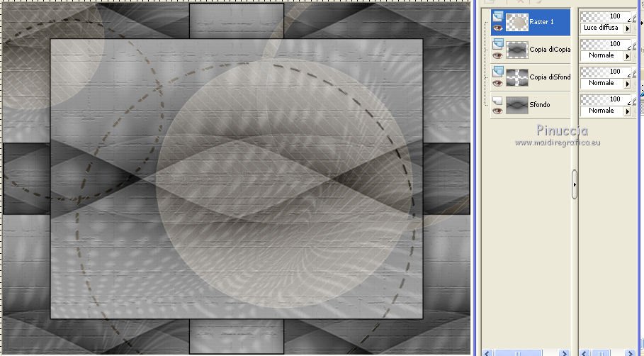Select the Copia diSfond layer thumbnail
Viewport: 644px width, 356px height.
click(516, 77)
